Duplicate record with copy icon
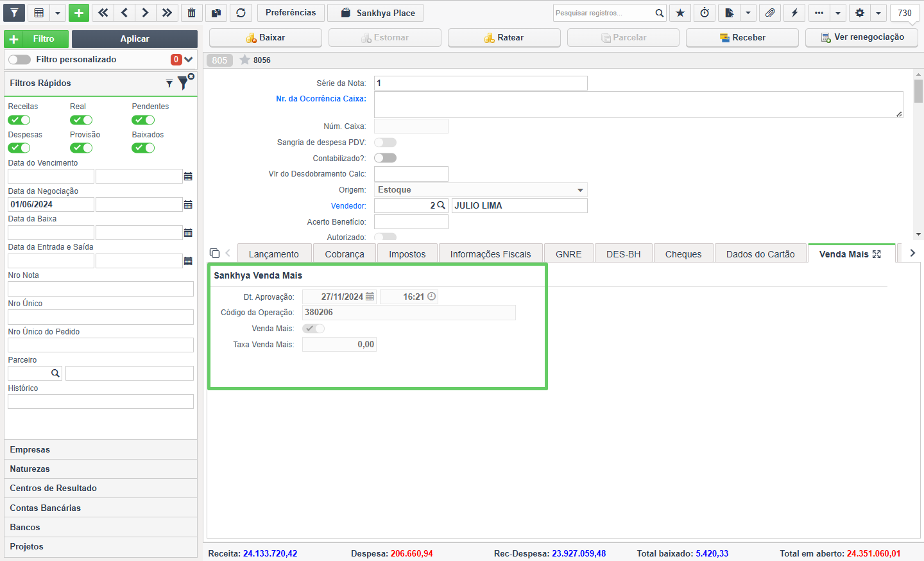This screenshot has width=924, height=561. [216, 13]
